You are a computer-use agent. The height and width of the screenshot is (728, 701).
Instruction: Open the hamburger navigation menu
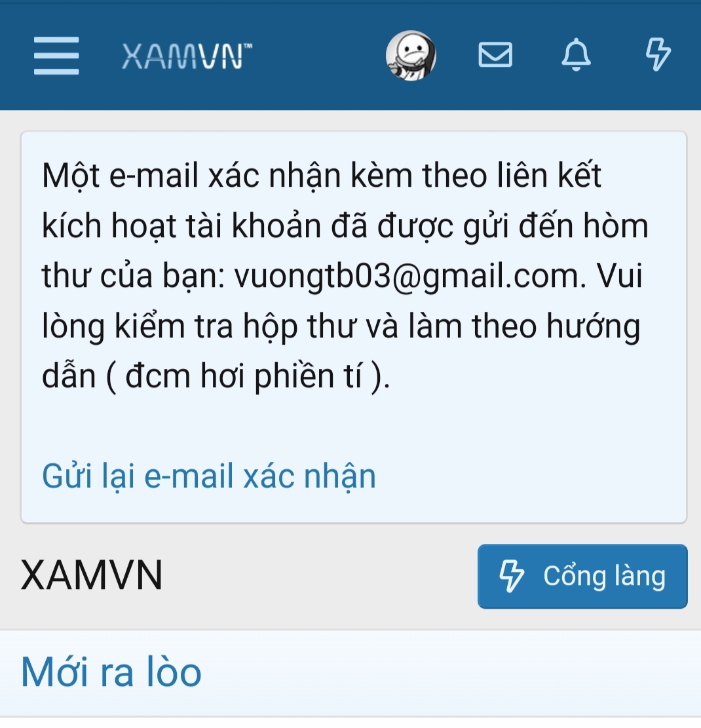point(56,56)
